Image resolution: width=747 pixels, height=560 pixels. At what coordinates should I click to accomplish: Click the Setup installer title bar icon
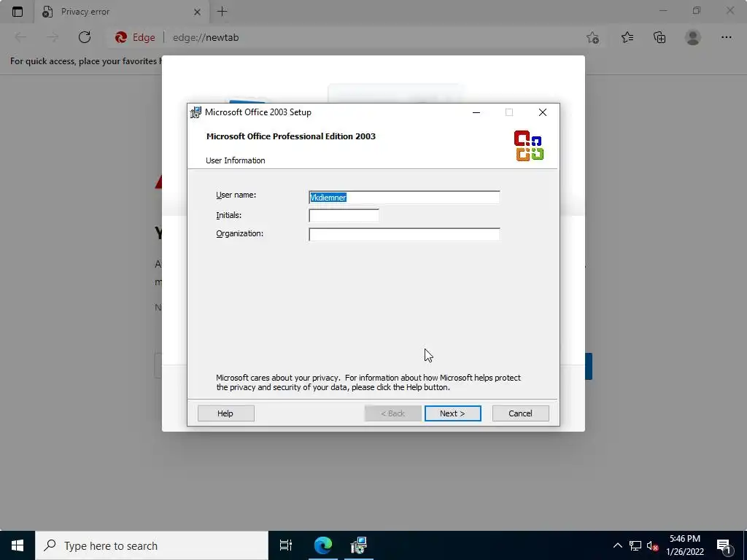pyautogui.click(x=196, y=112)
